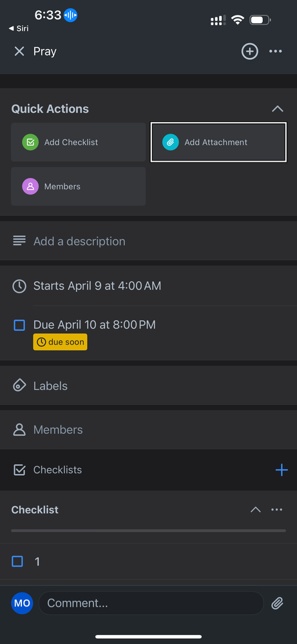Check off checklist item 1
This screenshot has width=297, height=644.
pyautogui.click(x=17, y=561)
